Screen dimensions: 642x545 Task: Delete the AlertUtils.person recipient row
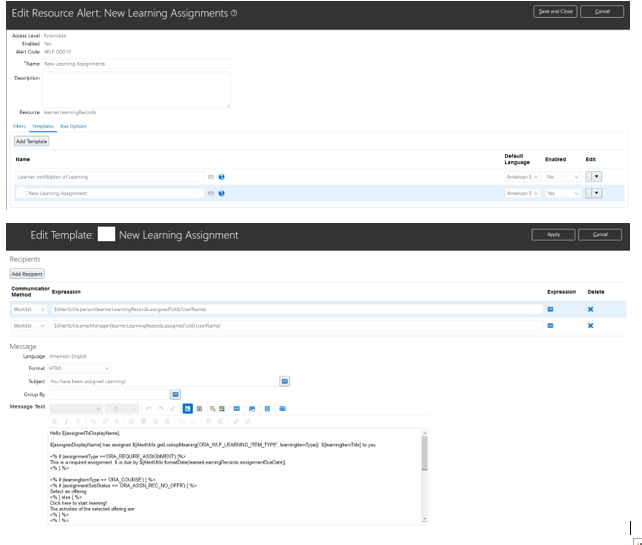click(590, 309)
